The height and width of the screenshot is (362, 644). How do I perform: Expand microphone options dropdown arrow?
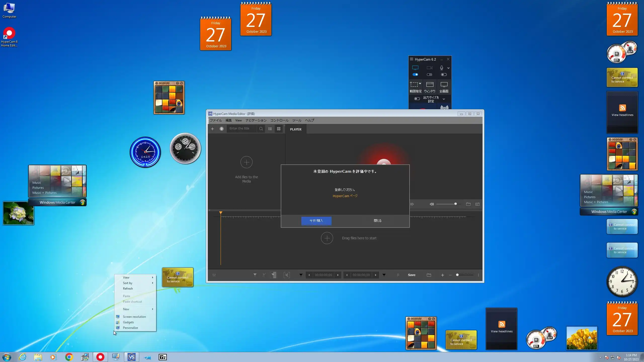448,68
